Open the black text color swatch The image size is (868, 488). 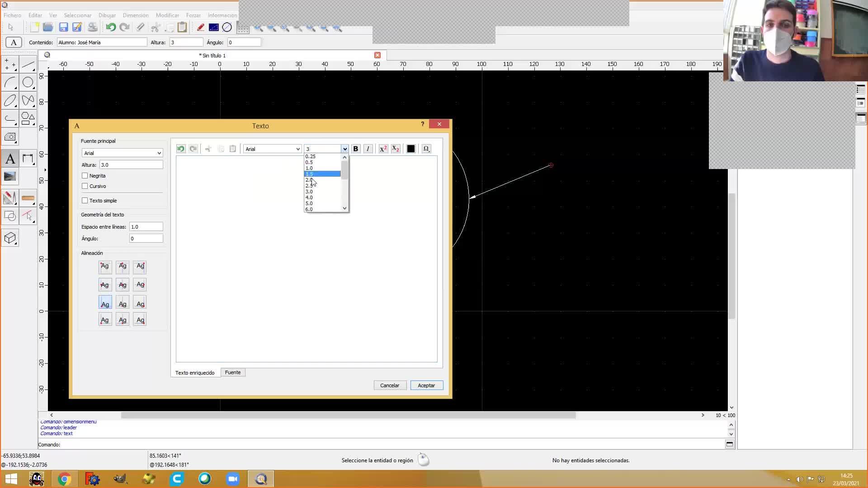click(x=411, y=149)
